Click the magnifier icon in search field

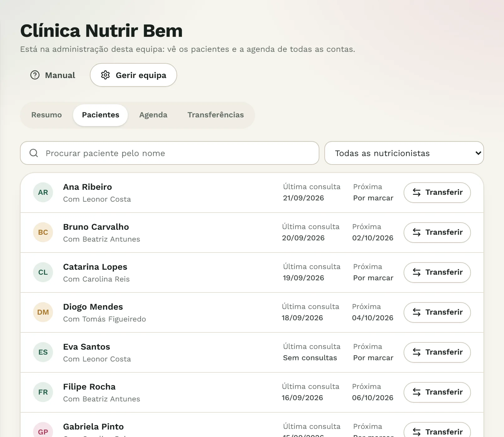pos(34,153)
